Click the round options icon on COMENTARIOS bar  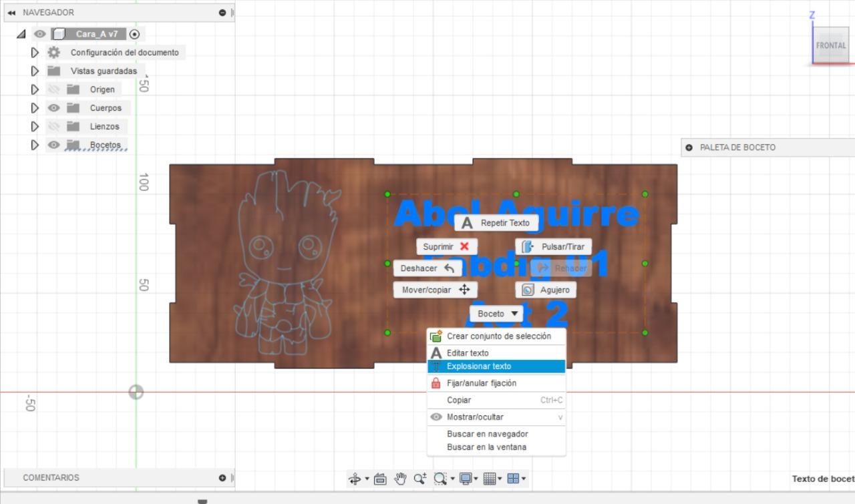(222, 478)
